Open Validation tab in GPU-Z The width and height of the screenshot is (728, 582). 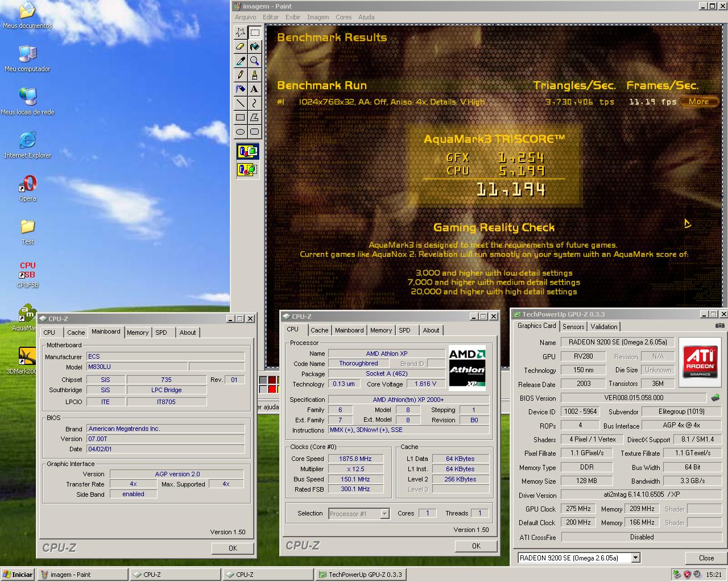coord(604,327)
